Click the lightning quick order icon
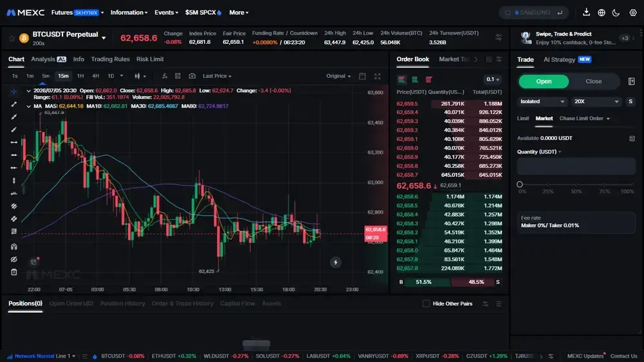The width and height of the screenshot is (644, 362). click(336, 262)
